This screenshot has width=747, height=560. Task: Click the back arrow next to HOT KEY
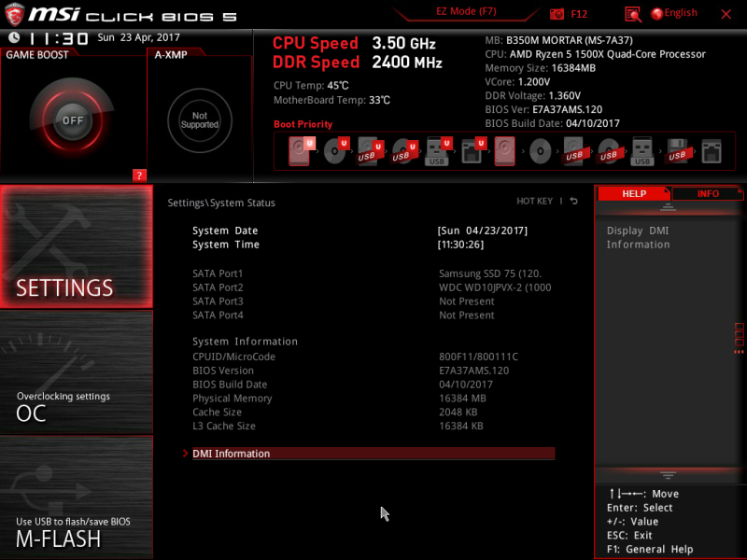pyautogui.click(x=574, y=201)
